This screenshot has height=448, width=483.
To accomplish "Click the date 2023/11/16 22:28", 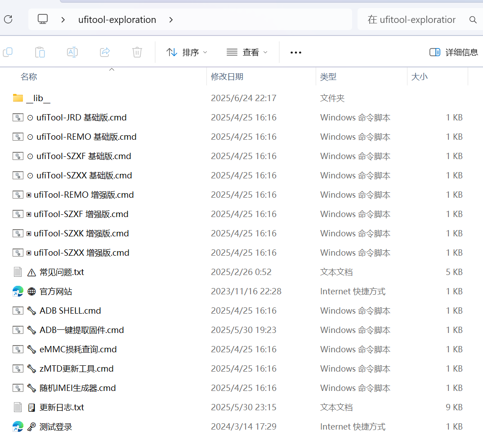I will [246, 291].
